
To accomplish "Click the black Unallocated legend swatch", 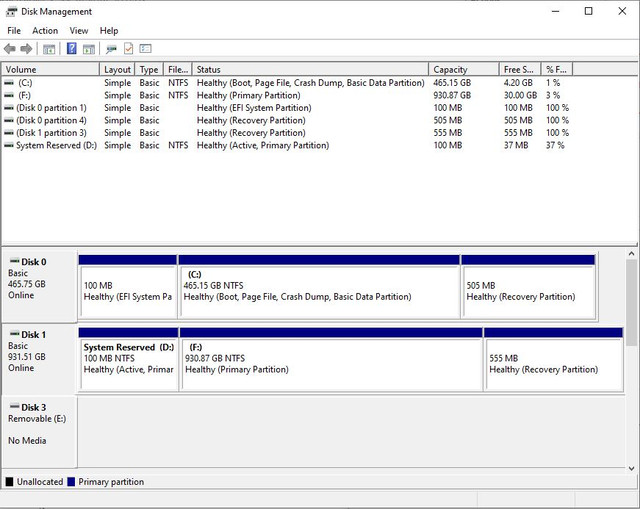I will coord(9,482).
